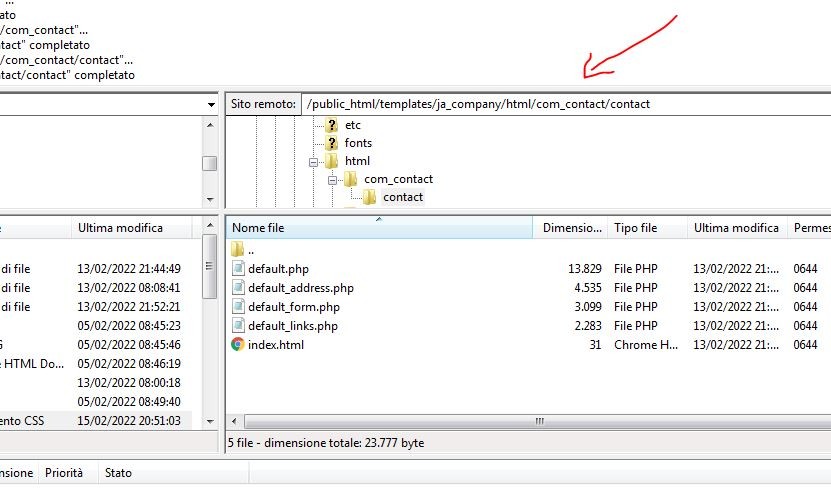
Task: Click index.html size value 31
Action: (595, 345)
